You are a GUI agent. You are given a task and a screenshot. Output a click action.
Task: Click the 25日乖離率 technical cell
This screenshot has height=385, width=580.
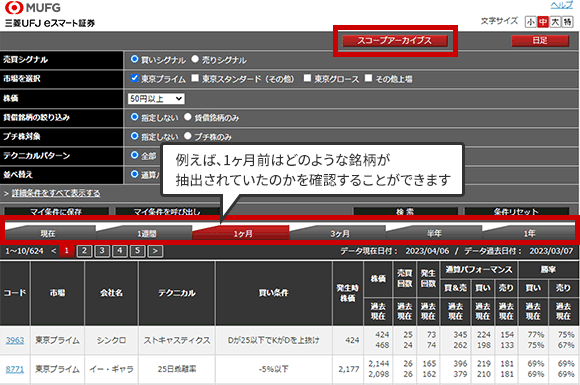[x=177, y=369]
